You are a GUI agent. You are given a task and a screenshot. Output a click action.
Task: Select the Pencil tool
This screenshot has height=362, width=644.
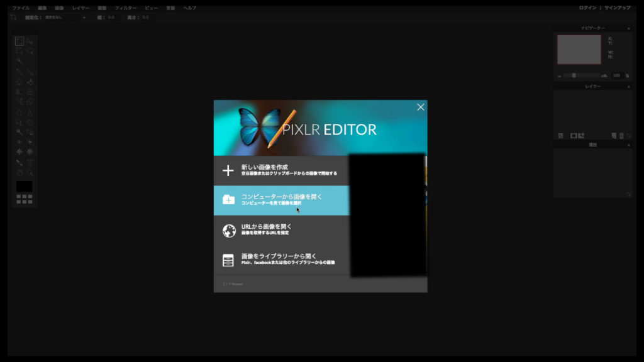(x=19, y=72)
